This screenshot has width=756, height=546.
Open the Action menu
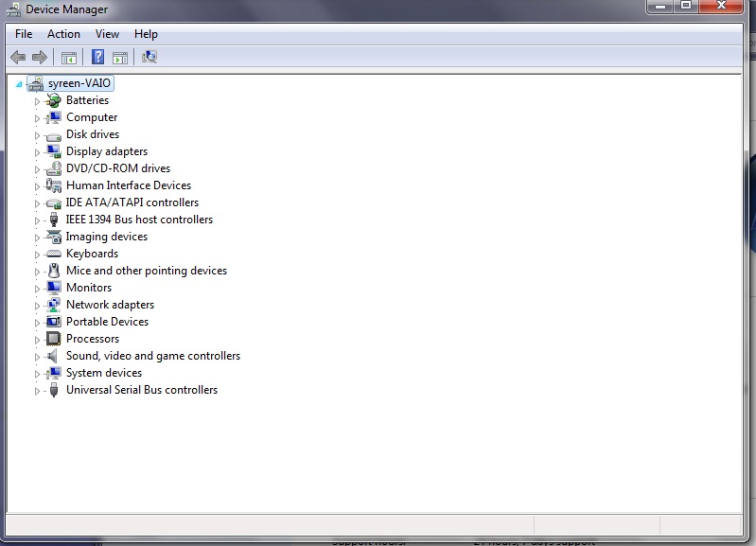tap(63, 34)
